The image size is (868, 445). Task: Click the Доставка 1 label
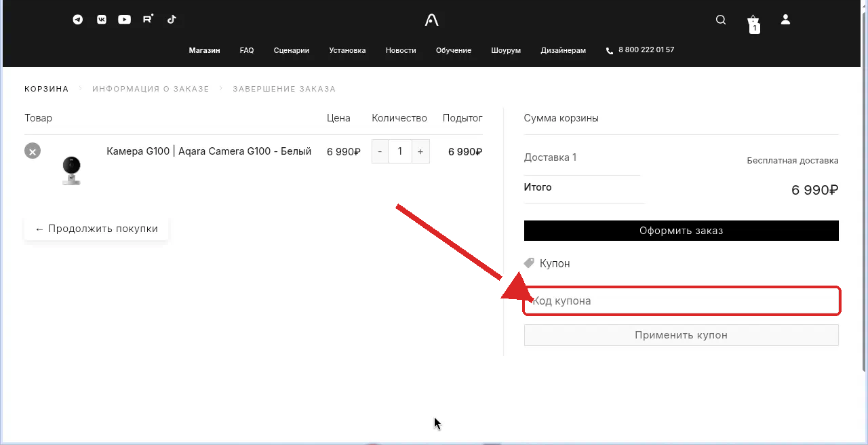tap(550, 157)
